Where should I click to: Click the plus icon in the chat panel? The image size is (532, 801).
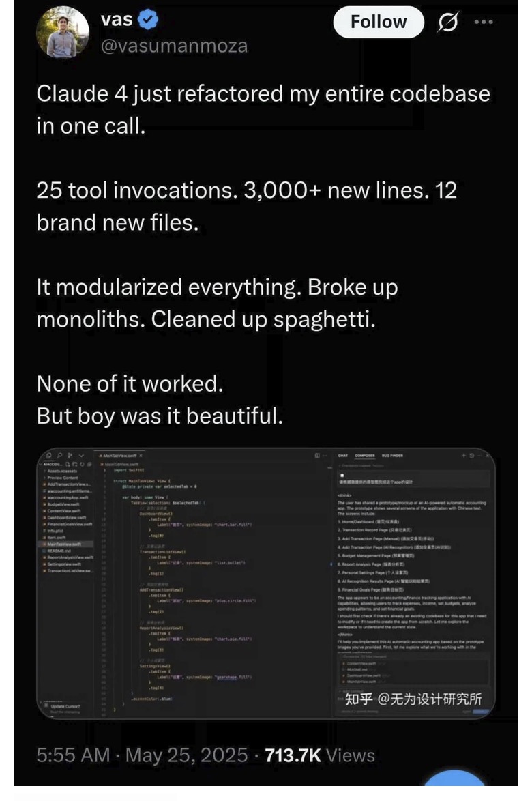464,455
